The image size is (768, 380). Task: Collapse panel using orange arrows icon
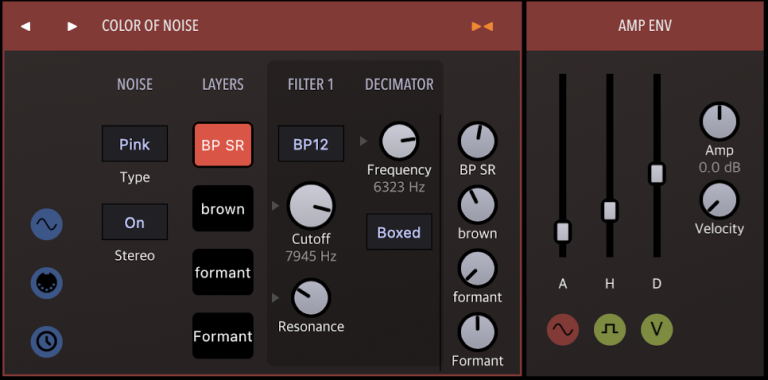pos(482,26)
